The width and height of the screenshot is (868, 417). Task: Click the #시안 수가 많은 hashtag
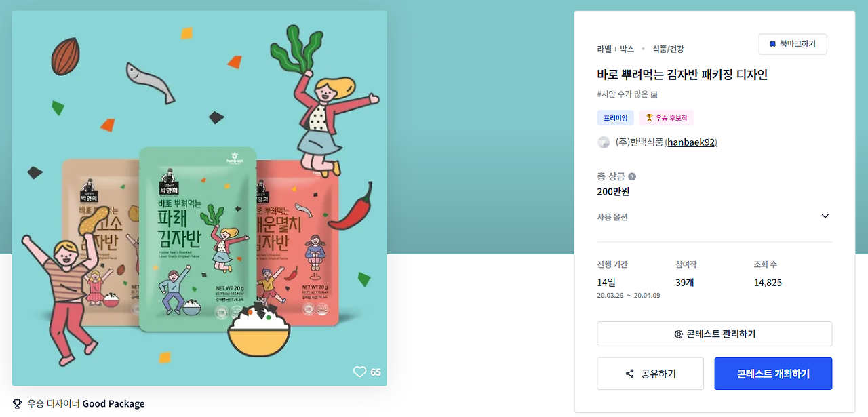[x=623, y=94]
